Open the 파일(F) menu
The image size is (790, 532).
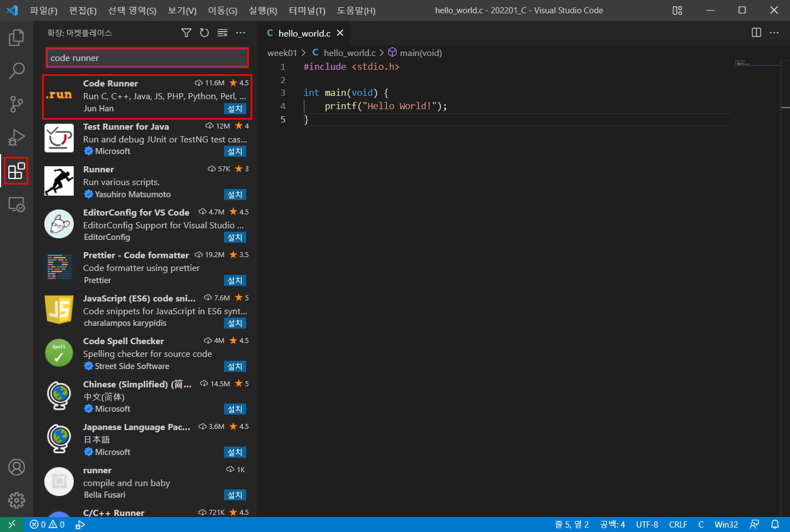click(x=44, y=11)
